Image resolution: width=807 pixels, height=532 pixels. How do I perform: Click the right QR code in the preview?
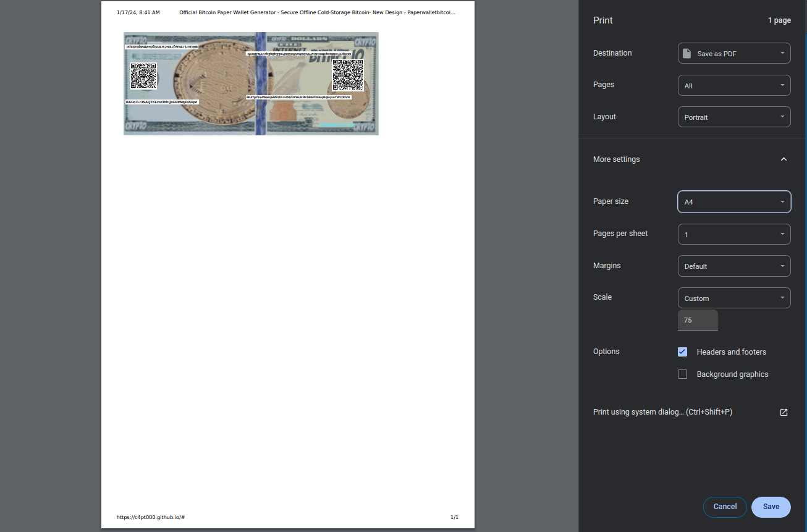coord(348,75)
